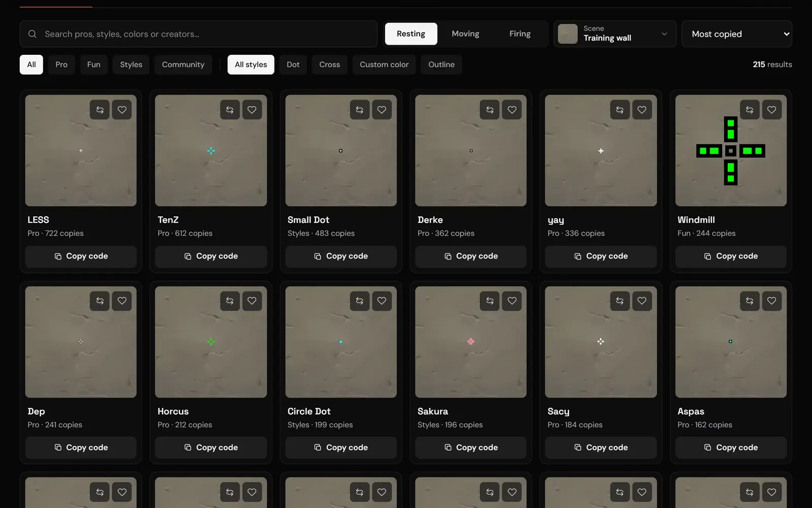
Task: Click the swap icon on the Derke card
Action: pyautogui.click(x=490, y=110)
